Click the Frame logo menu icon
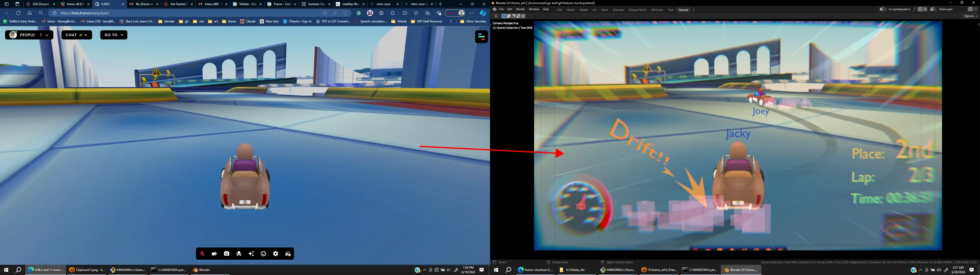Image resolution: width=980 pixels, height=275 pixels. tap(481, 37)
